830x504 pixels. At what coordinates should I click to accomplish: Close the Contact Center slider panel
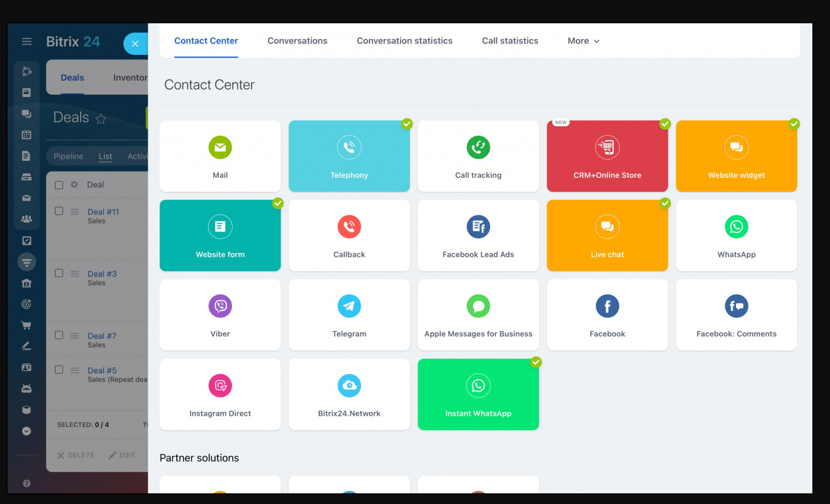135,44
